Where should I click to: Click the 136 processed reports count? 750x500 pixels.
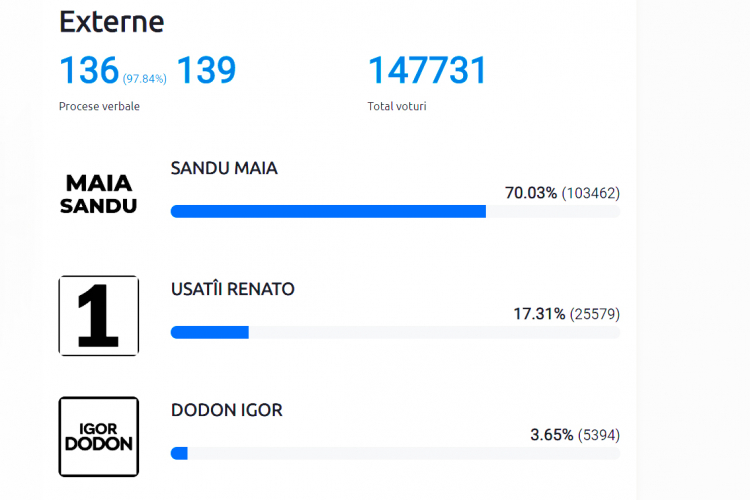tap(89, 70)
